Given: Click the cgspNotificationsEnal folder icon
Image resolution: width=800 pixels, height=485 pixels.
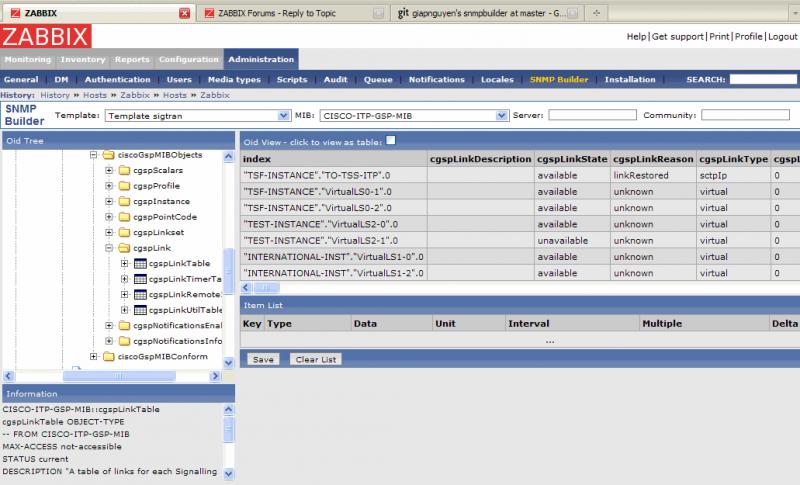Looking at the screenshot, I should coord(124,325).
